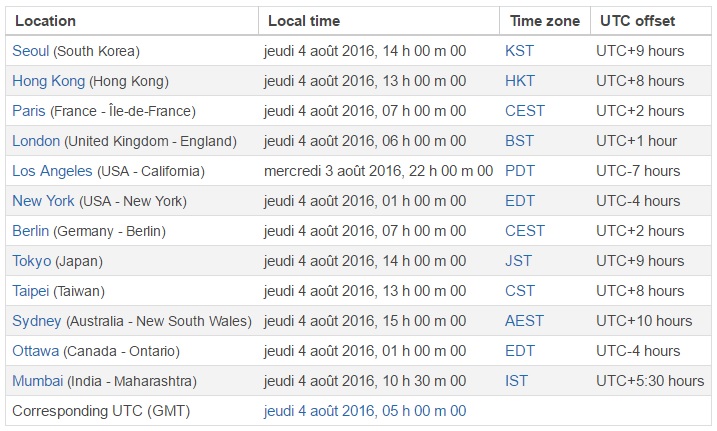Click the AEST time zone link
The width and height of the screenshot is (717, 431).
(x=524, y=321)
